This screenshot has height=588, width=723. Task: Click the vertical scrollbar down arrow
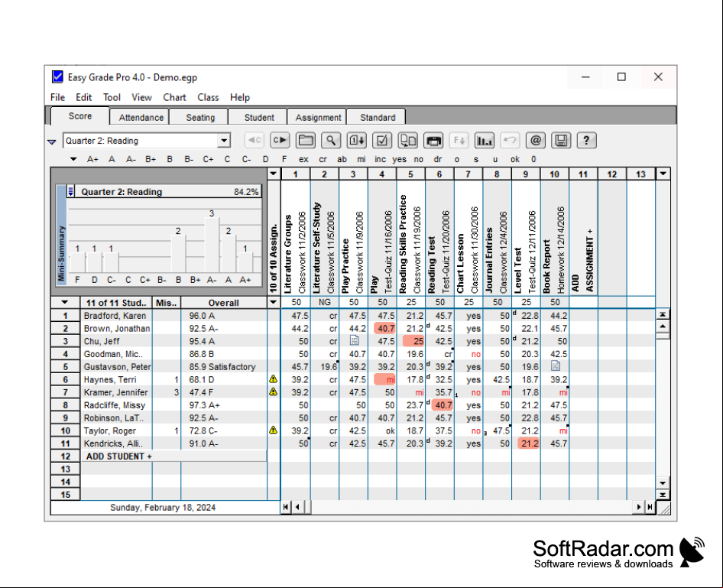663,483
